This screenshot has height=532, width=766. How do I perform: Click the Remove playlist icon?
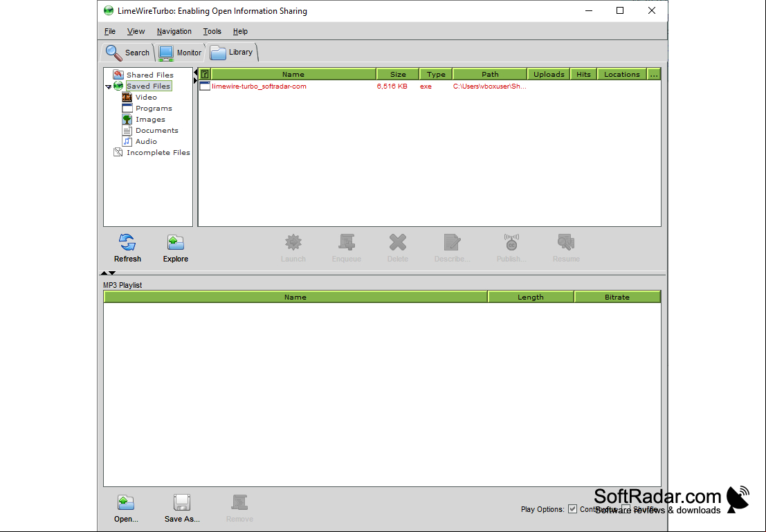click(x=239, y=502)
